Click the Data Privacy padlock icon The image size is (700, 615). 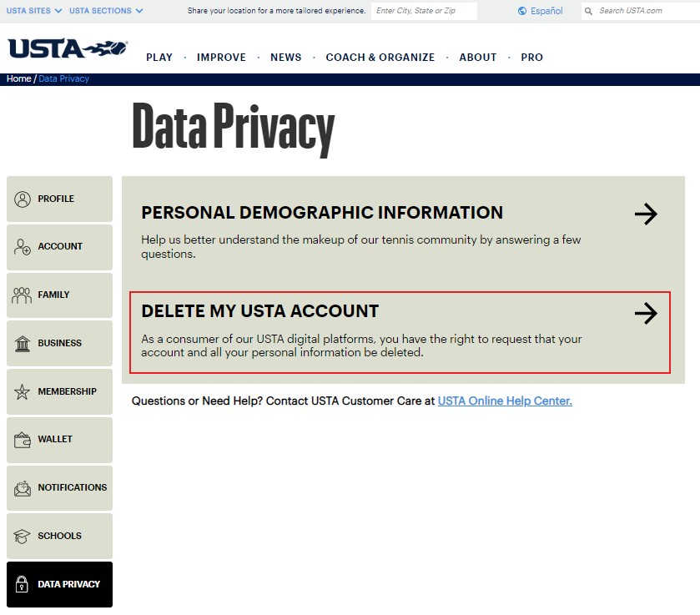coord(22,584)
